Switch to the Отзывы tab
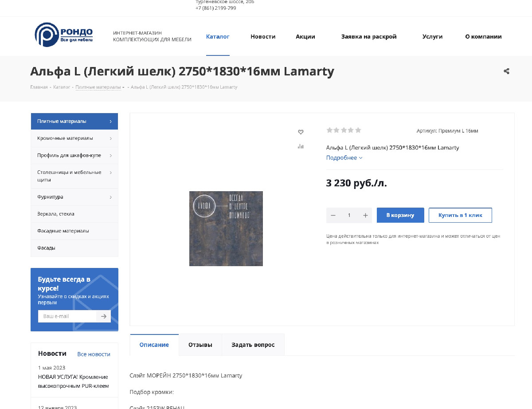 200,345
